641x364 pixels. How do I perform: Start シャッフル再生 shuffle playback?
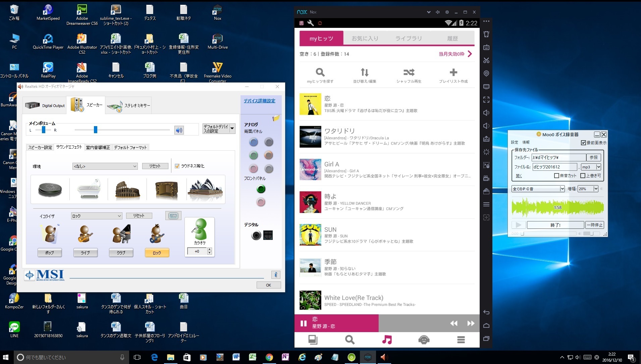(409, 75)
